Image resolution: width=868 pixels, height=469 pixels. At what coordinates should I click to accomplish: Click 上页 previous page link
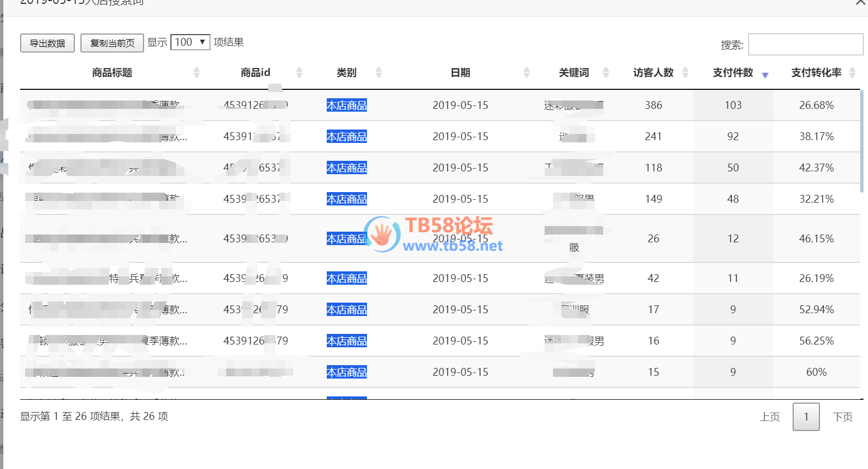point(769,417)
